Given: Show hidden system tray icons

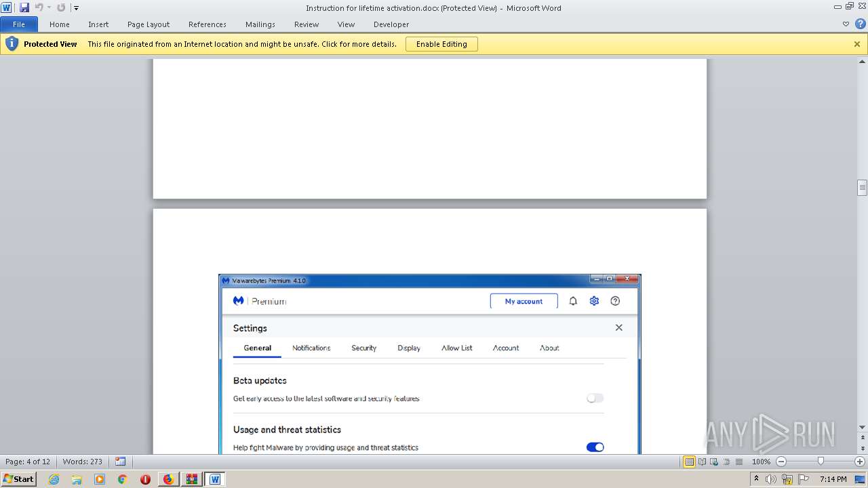Looking at the screenshot, I should [x=756, y=479].
